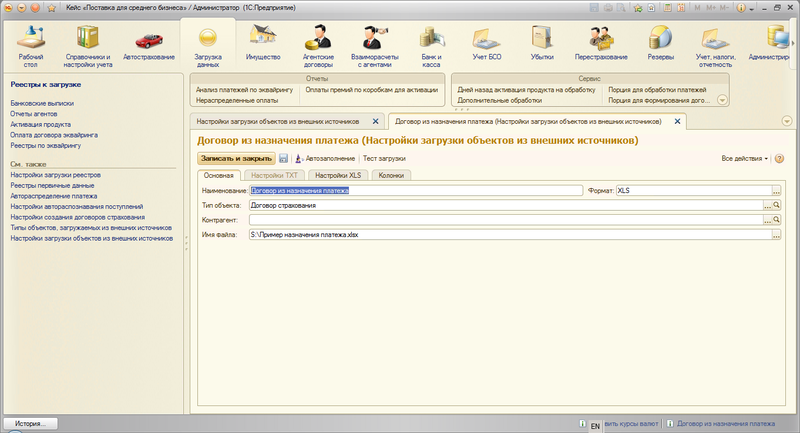Go to Имущество section
Image resolution: width=800 pixels, height=433 pixels.
pos(263,46)
